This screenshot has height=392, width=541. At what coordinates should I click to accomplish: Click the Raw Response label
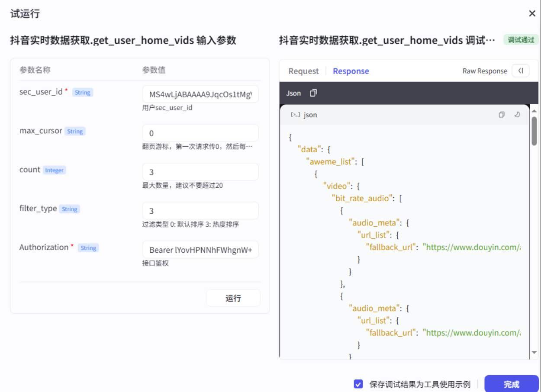point(485,71)
